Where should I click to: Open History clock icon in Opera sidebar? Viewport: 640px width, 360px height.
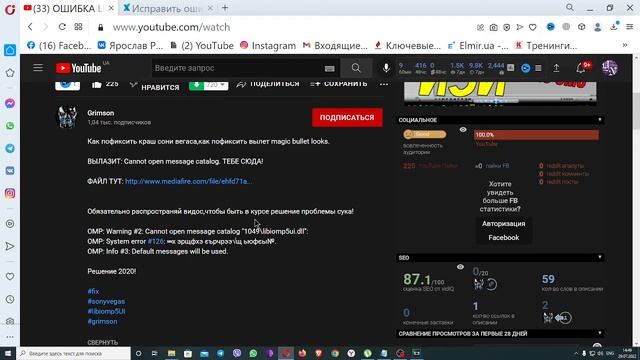pyautogui.click(x=10, y=299)
